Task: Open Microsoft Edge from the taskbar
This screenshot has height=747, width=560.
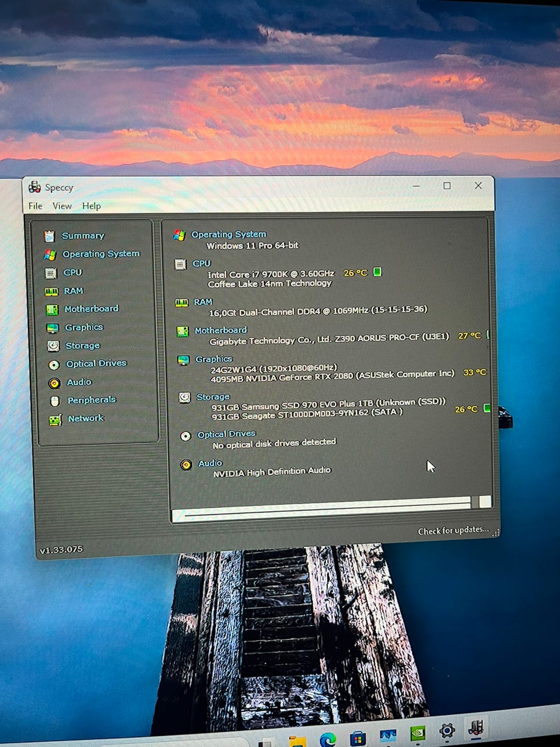Action: click(328, 739)
